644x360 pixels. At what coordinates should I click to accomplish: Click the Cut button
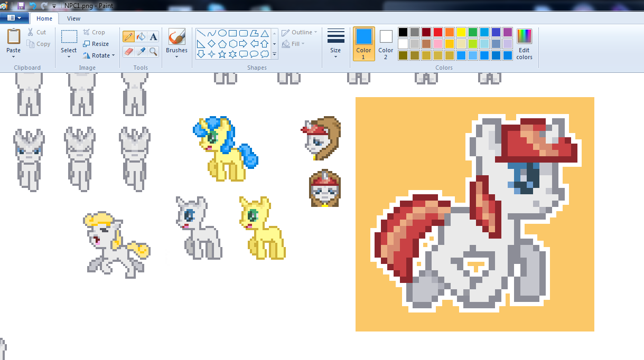37,32
